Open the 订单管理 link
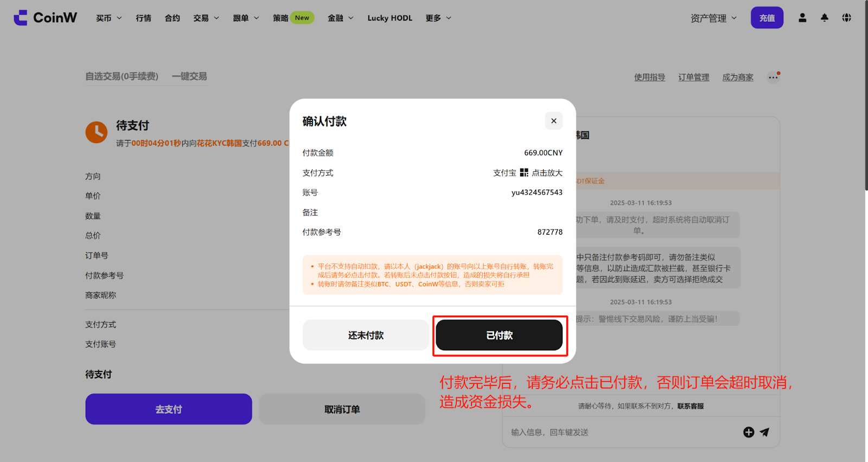The width and height of the screenshot is (868, 462). [694, 78]
